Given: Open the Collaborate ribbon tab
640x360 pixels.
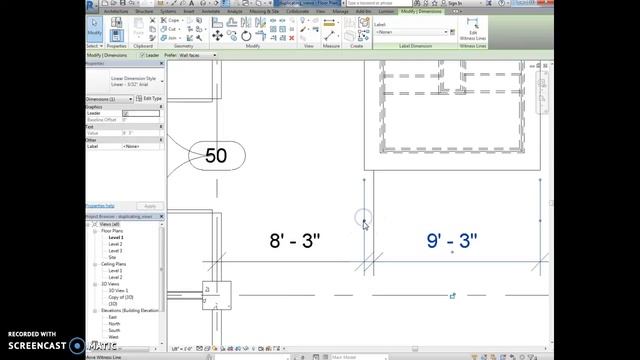Looking at the screenshot, I should (298, 11).
